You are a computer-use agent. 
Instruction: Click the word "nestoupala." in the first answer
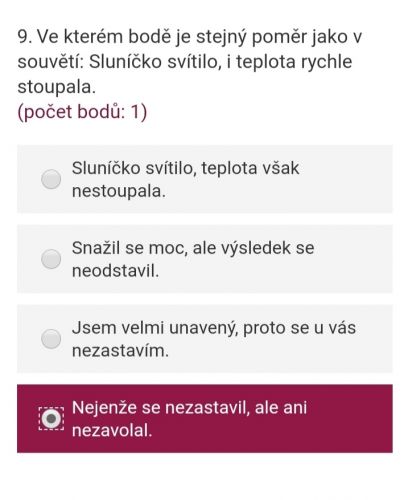119,191
